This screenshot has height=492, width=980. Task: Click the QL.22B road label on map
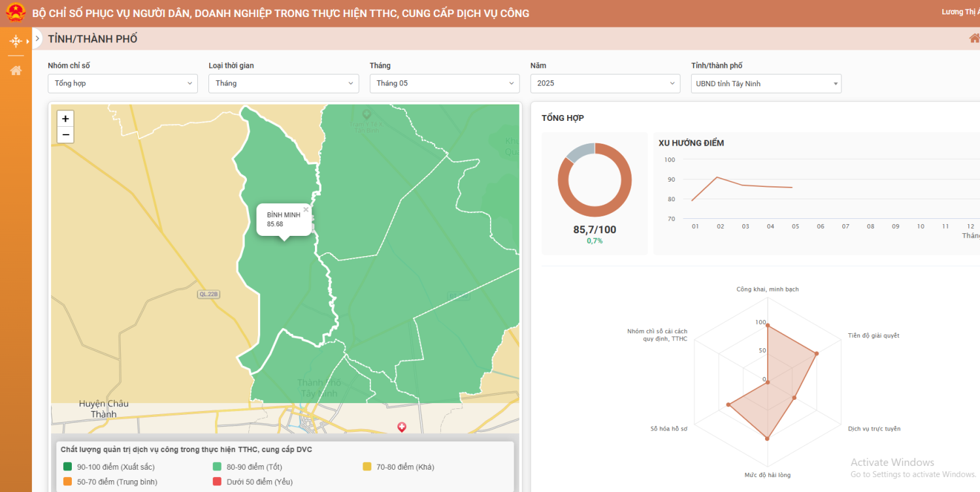(208, 294)
